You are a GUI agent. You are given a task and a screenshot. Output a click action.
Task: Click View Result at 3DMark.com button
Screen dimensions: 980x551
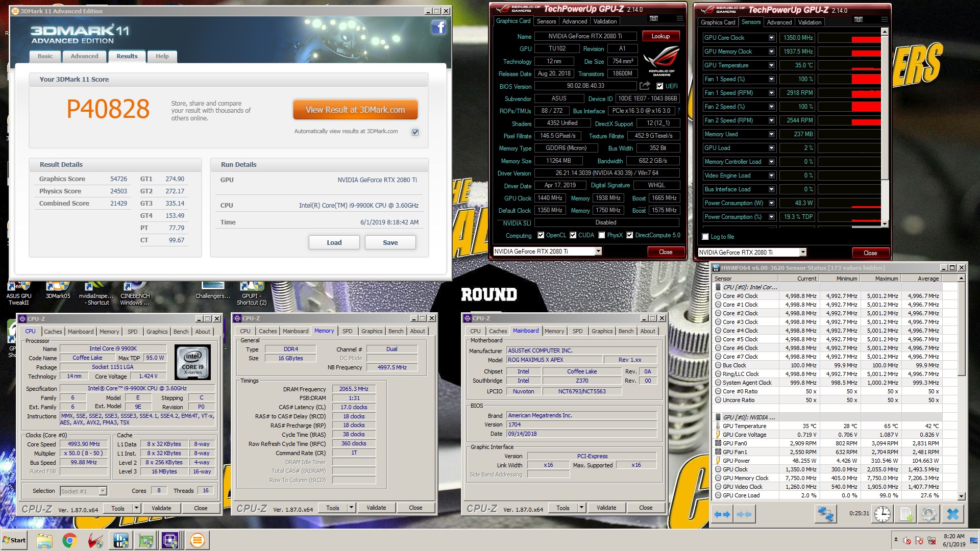355,110
